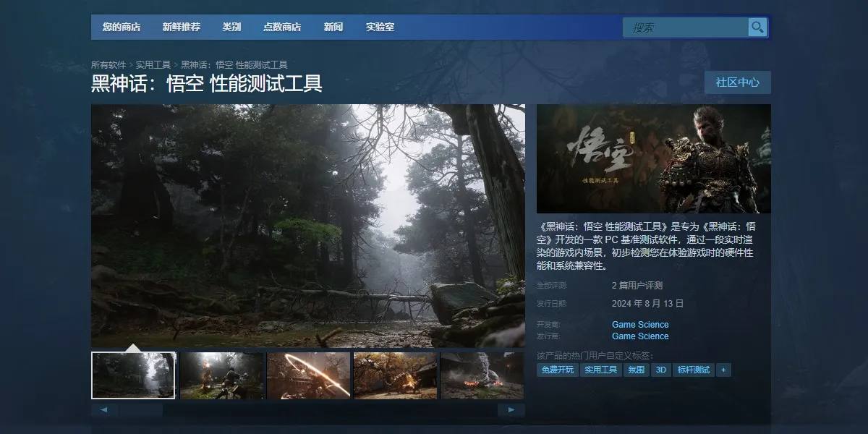This screenshot has height=434, width=868.
Task: Select fifth thumbnail with smoke column
Action: (482, 375)
